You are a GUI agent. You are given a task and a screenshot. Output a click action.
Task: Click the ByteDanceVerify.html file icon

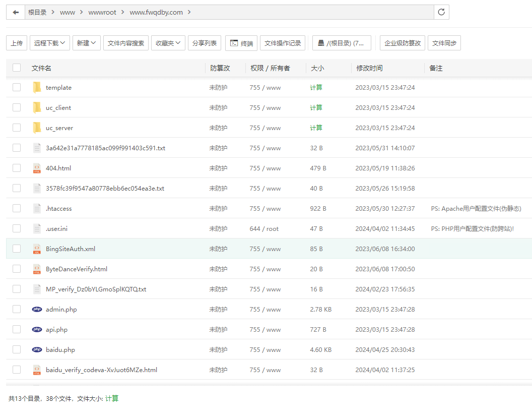[x=37, y=269]
